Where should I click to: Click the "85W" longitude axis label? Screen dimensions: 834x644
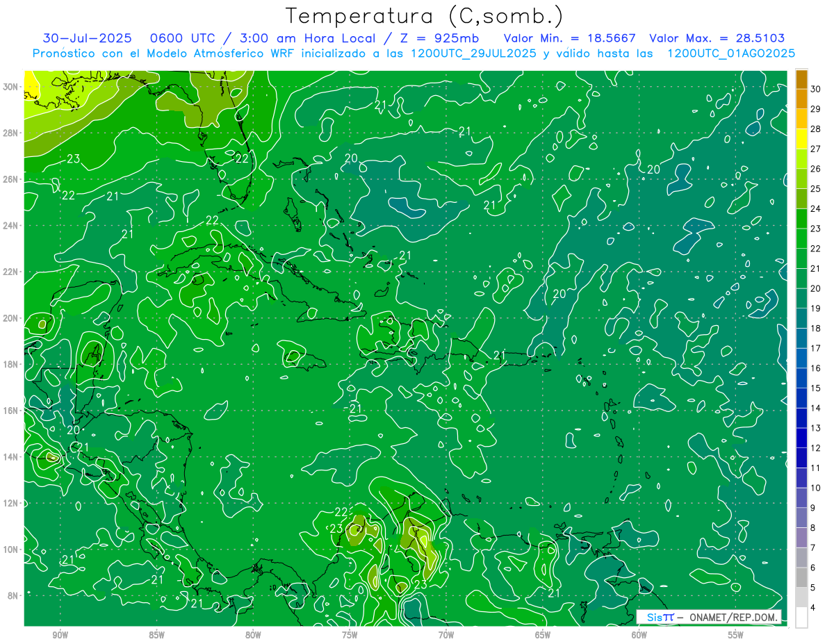point(156,635)
